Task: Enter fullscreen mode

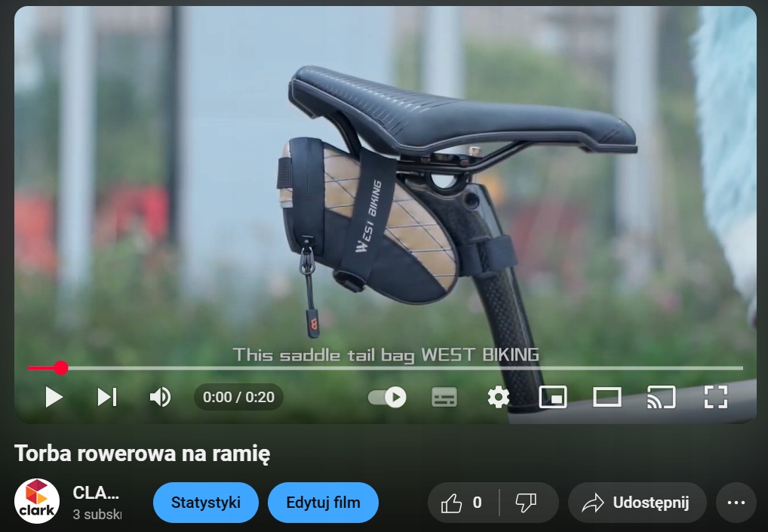Action: (x=716, y=397)
